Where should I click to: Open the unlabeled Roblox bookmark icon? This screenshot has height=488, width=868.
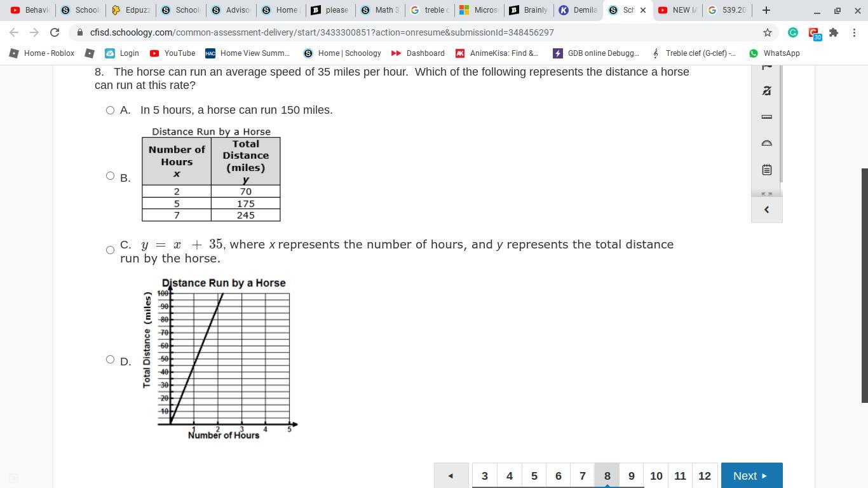click(x=90, y=53)
